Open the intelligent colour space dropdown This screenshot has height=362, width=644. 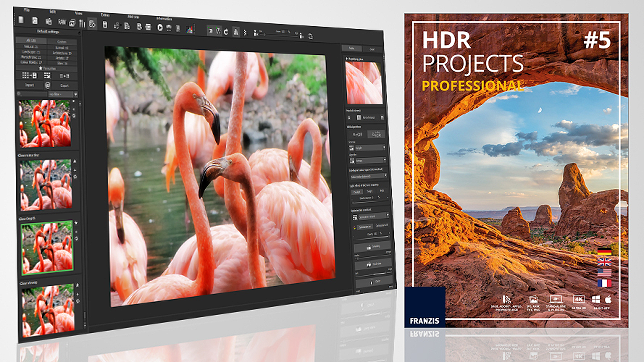click(x=369, y=176)
